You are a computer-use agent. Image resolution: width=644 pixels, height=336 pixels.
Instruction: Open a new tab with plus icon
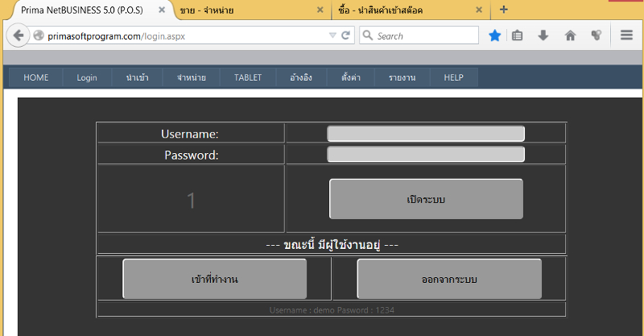tap(504, 10)
